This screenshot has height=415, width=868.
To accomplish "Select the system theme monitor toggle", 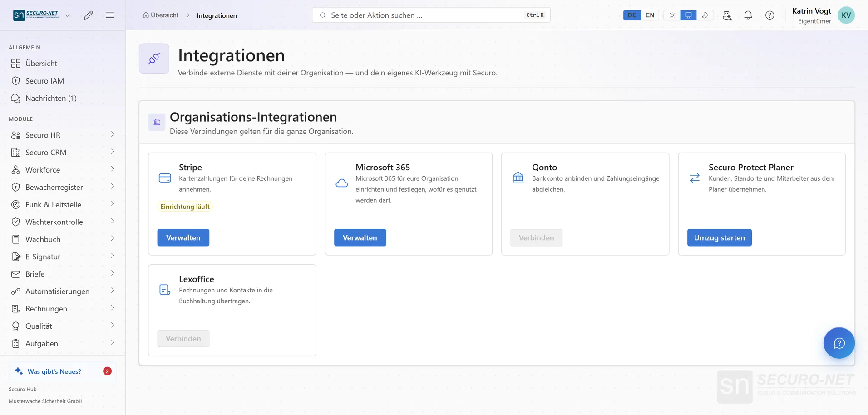I will click(688, 15).
